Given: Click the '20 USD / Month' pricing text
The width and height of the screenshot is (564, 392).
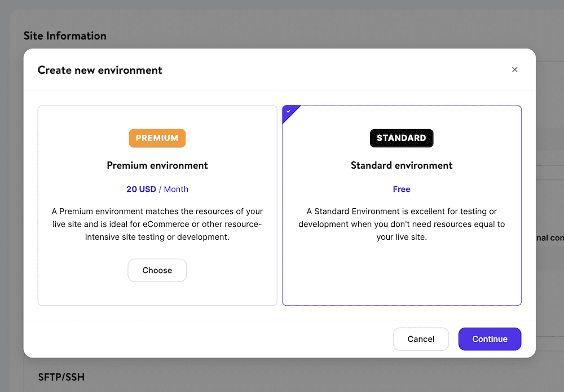Looking at the screenshot, I should 157,189.
